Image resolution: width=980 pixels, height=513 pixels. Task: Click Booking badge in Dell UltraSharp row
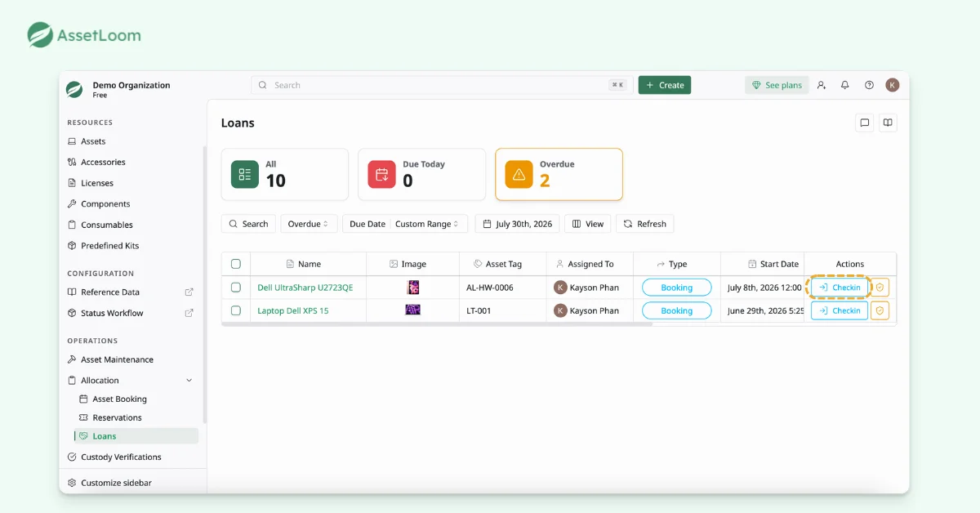click(676, 288)
